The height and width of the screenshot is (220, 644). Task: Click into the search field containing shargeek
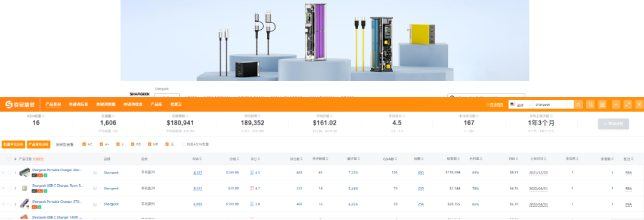[x=553, y=105]
